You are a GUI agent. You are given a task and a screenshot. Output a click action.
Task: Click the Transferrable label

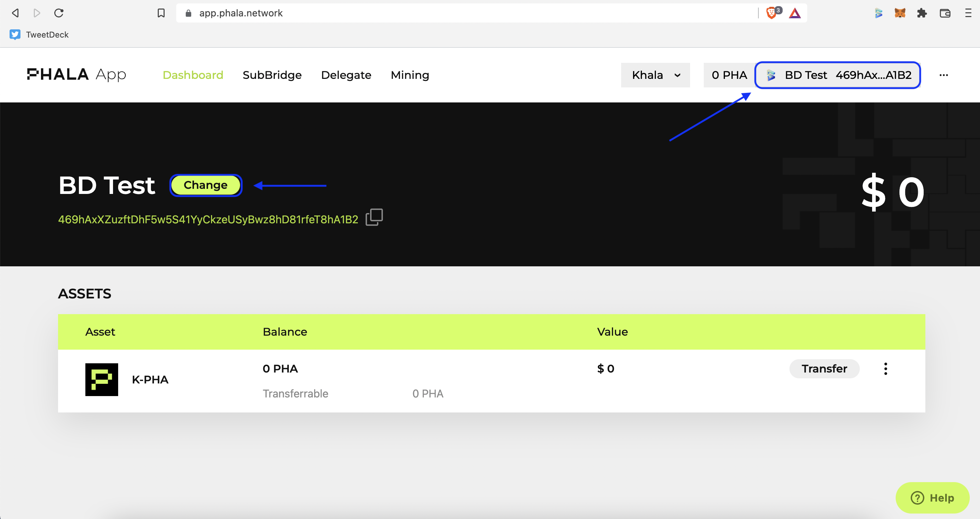(x=296, y=393)
